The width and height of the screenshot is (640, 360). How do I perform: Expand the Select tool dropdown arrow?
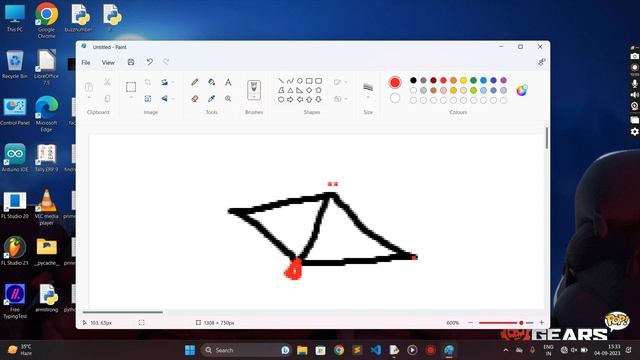pyautogui.click(x=131, y=98)
